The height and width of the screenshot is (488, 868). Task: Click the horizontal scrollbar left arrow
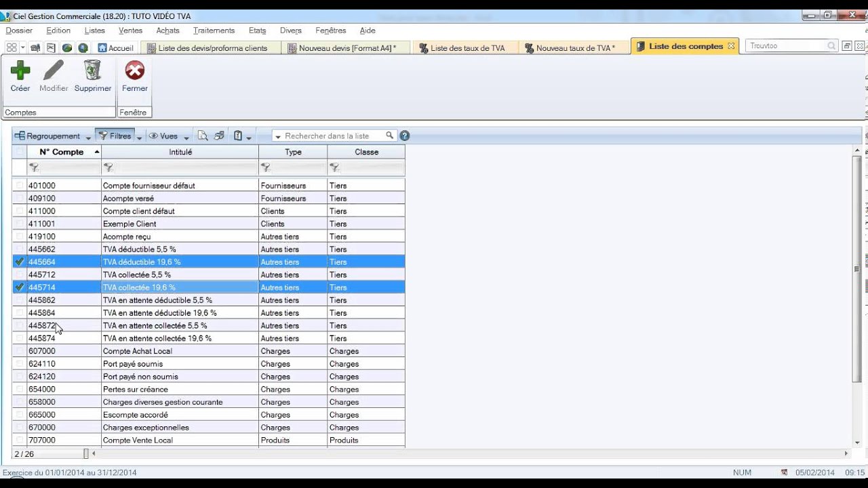coord(94,453)
